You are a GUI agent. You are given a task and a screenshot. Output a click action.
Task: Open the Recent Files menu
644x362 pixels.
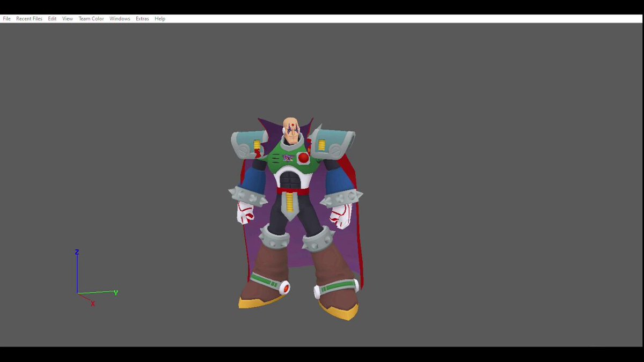coord(29,19)
